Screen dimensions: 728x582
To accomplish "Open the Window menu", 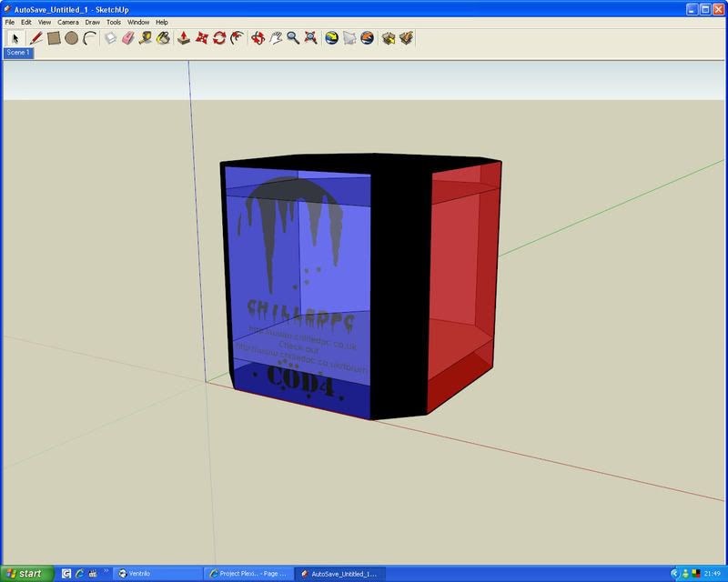I will pyautogui.click(x=138, y=22).
